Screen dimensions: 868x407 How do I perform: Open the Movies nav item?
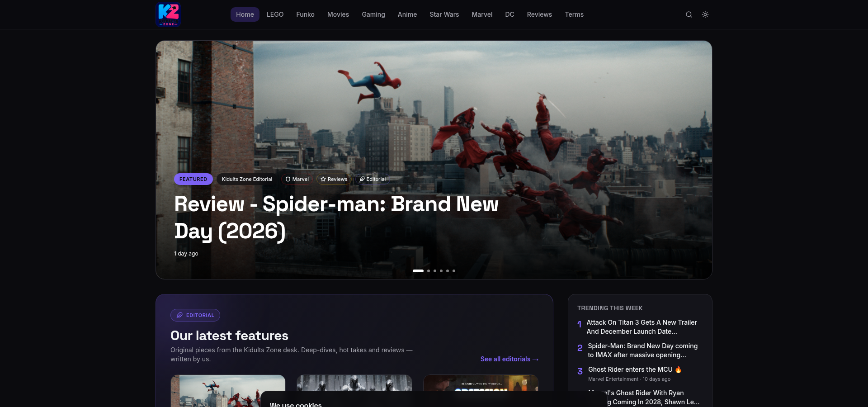(338, 14)
